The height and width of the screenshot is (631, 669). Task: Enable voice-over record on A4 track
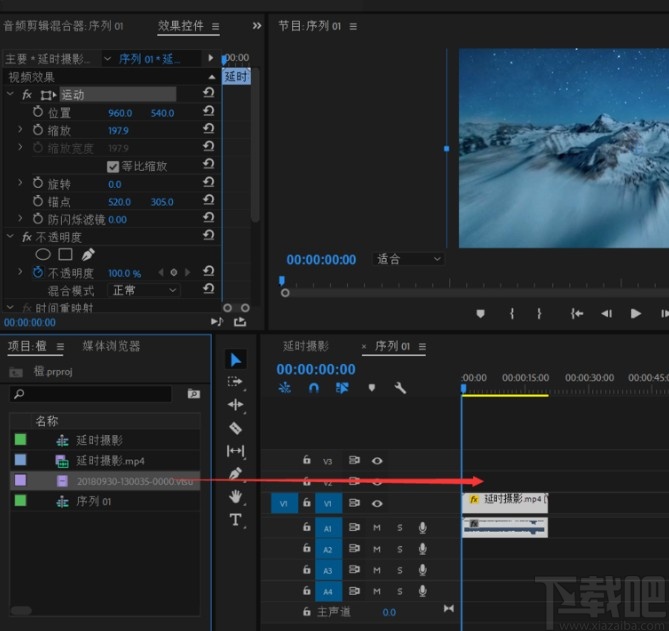pyautogui.click(x=422, y=591)
